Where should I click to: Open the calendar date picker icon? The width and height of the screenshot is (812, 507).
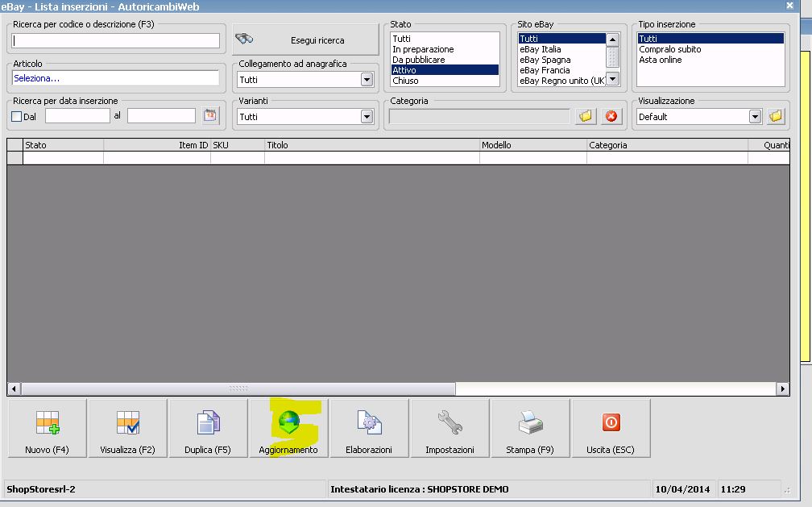pos(210,115)
